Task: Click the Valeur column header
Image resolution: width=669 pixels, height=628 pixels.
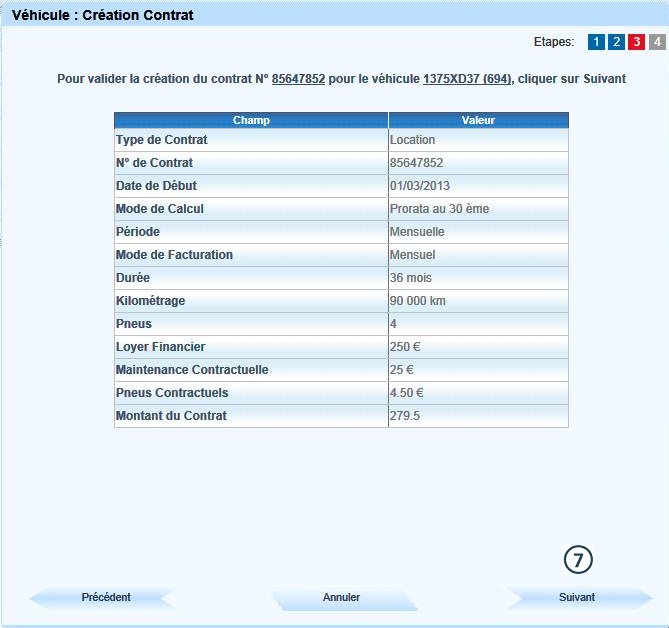Action: pyautogui.click(x=478, y=120)
